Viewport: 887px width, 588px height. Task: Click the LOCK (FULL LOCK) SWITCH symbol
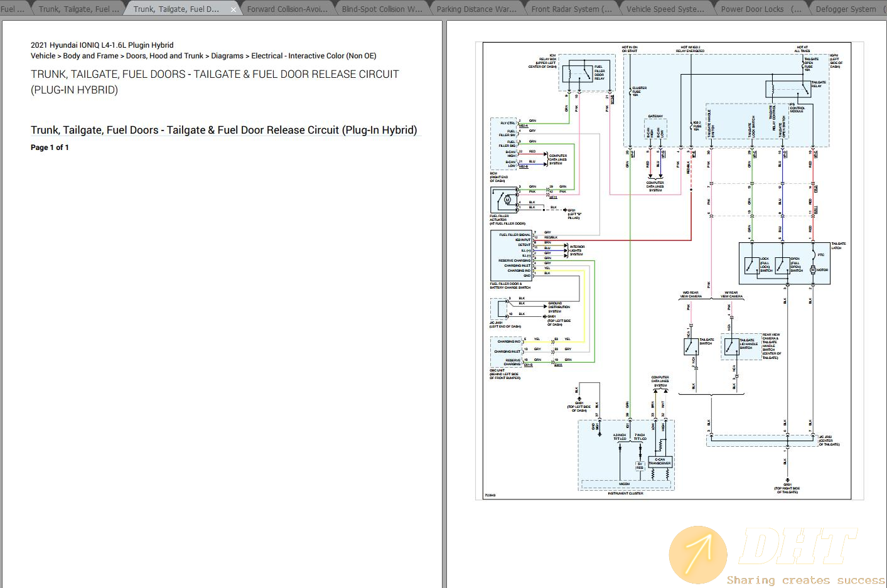point(751,265)
